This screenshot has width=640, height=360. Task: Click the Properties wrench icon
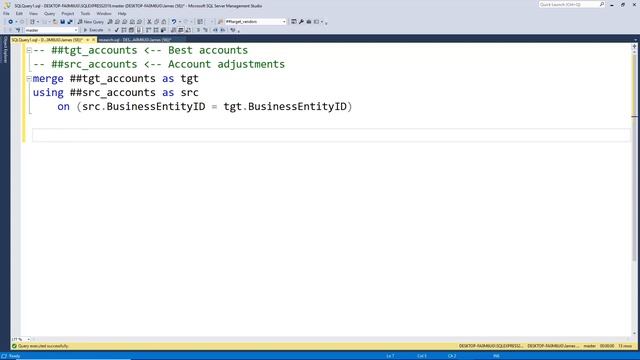click(301, 22)
